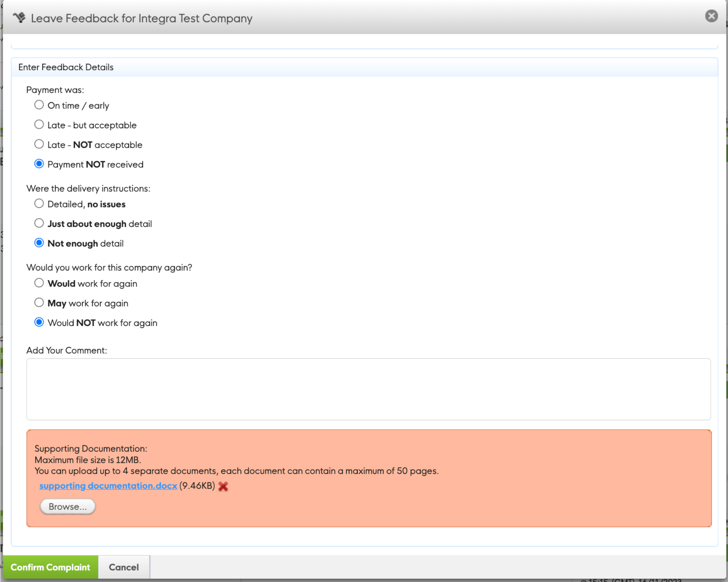Click the Supporting Documentation panel heading text
The image size is (728, 582).
[x=91, y=448]
